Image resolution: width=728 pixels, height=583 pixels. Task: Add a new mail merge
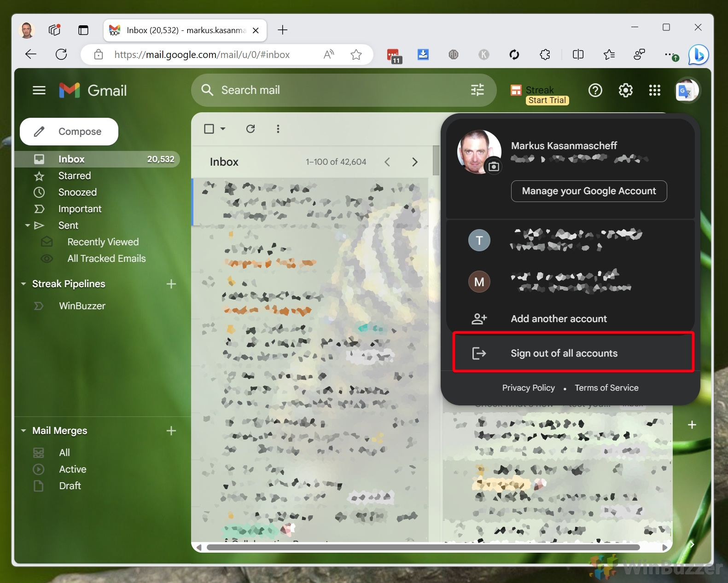[x=171, y=431]
